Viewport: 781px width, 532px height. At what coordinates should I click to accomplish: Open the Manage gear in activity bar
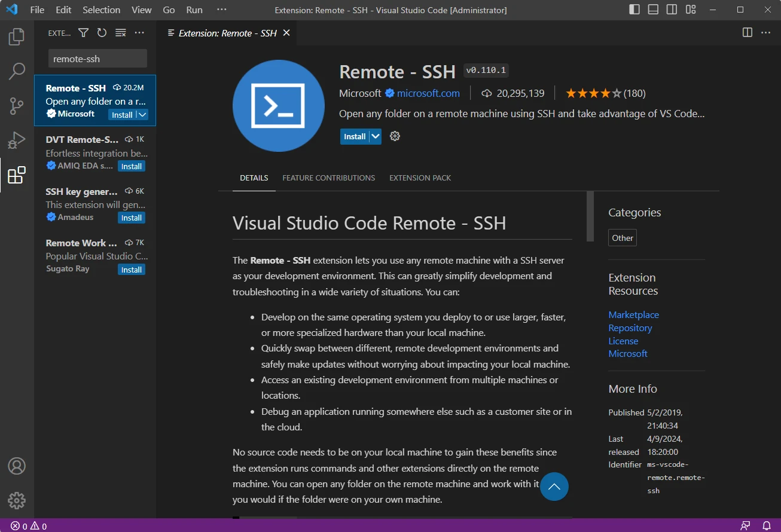point(17,500)
